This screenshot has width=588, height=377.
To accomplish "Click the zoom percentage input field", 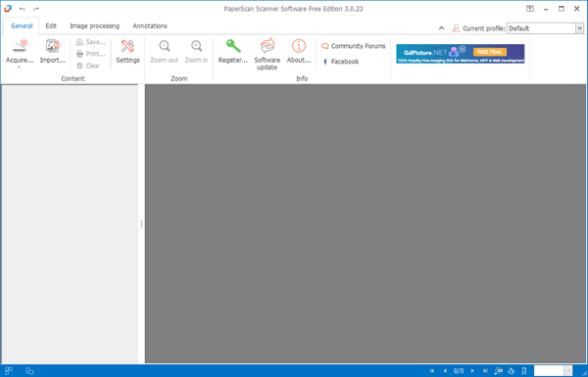I will point(549,371).
